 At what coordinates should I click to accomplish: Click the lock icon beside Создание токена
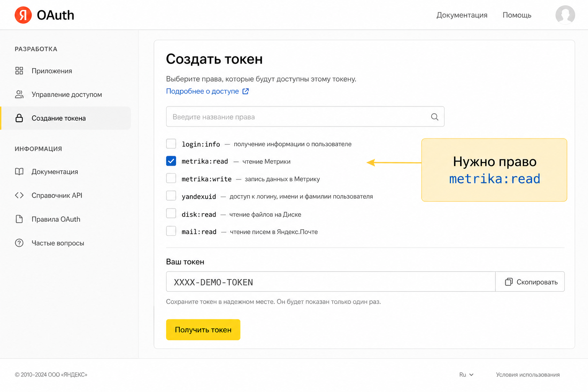point(19,118)
